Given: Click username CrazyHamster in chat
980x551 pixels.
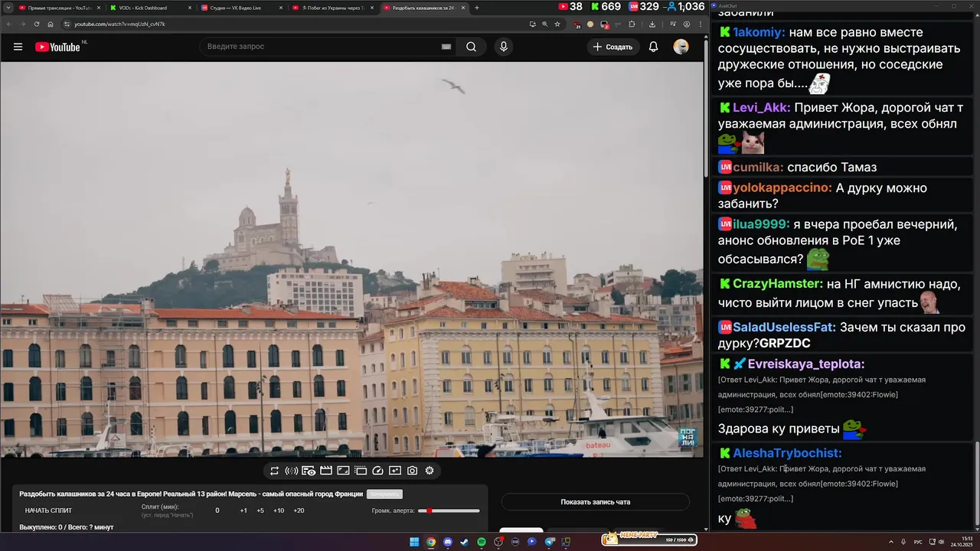Looking at the screenshot, I should (x=778, y=284).
